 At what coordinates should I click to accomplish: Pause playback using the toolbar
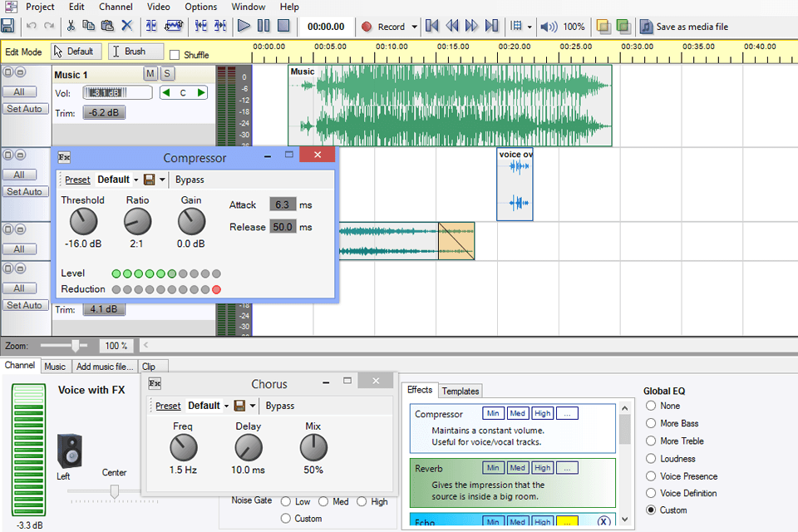264,27
